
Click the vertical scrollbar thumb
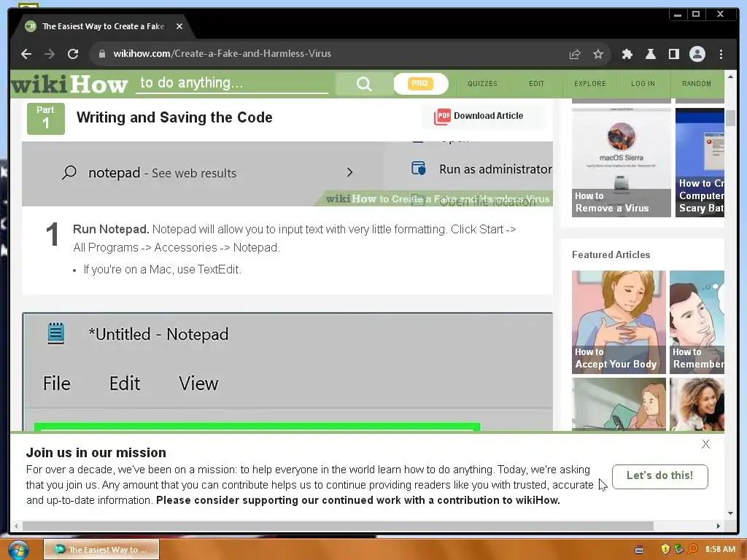tap(730, 117)
